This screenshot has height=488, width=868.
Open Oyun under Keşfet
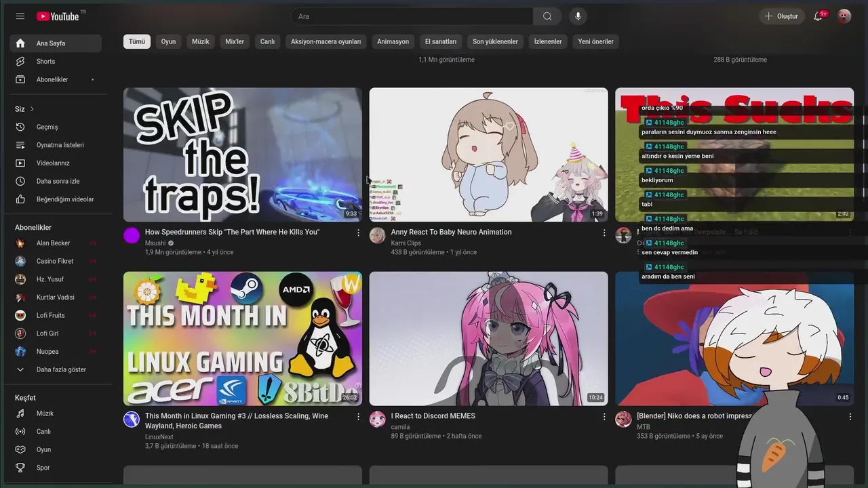tap(56, 450)
